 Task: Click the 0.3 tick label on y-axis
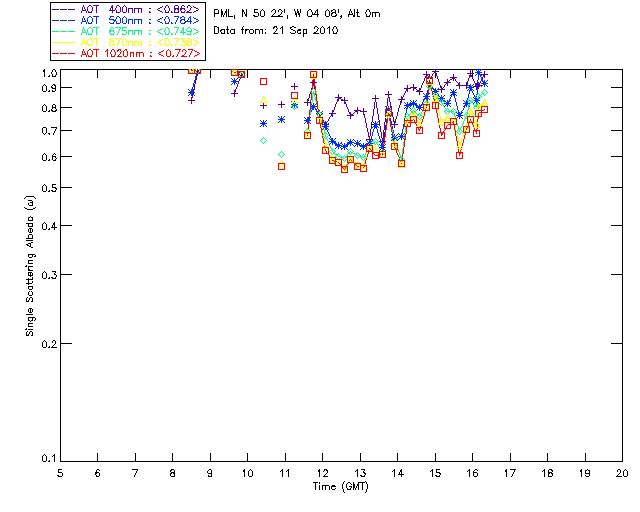(48, 274)
